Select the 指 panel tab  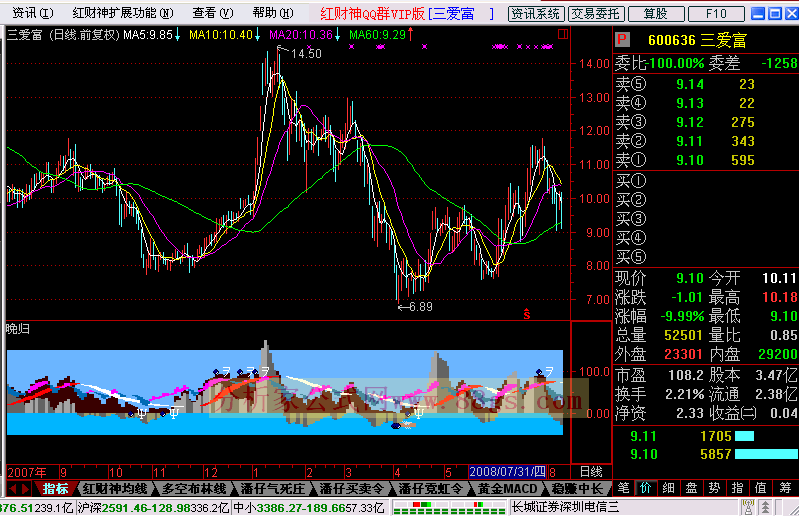(737, 488)
